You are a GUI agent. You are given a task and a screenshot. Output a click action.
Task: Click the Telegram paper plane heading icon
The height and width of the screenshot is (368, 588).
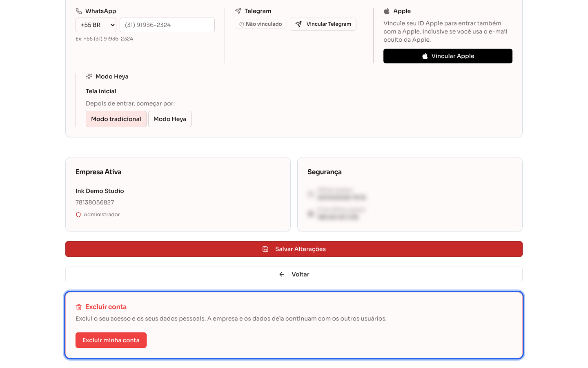click(238, 11)
